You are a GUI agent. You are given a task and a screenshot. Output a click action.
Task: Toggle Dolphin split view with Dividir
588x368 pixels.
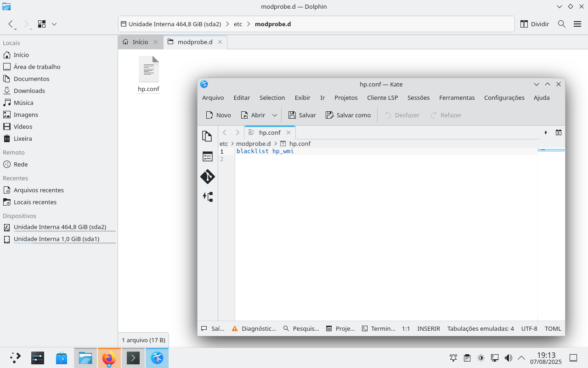click(x=535, y=24)
